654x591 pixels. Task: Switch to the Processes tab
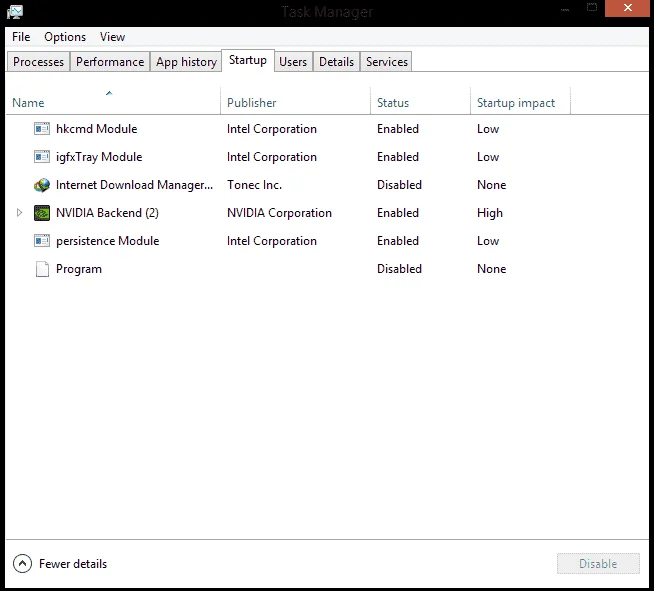click(x=38, y=62)
